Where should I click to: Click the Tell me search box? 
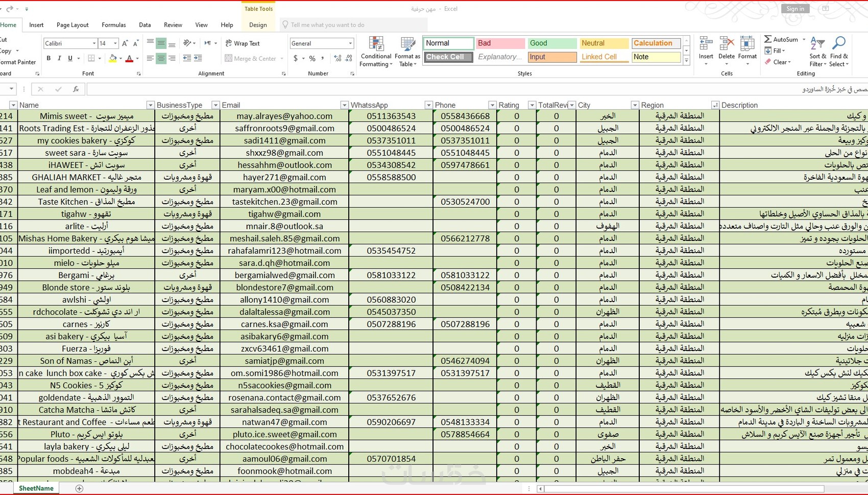coord(353,24)
